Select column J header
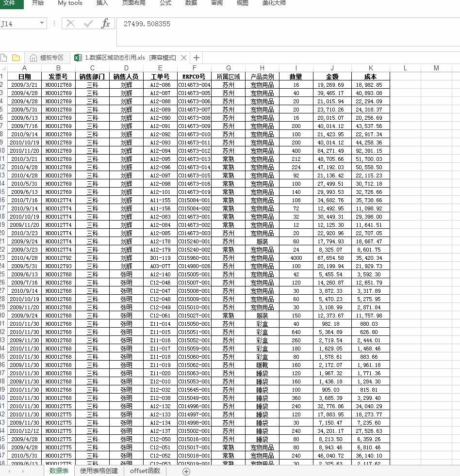 click(332, 68)
